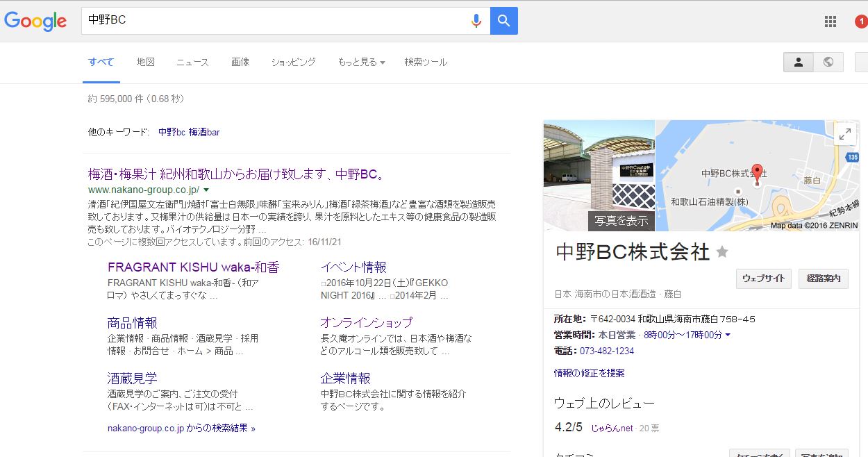Switch to the 地図 tab
The width and height of the screenshot is (868, 457).
pos(146,62)
